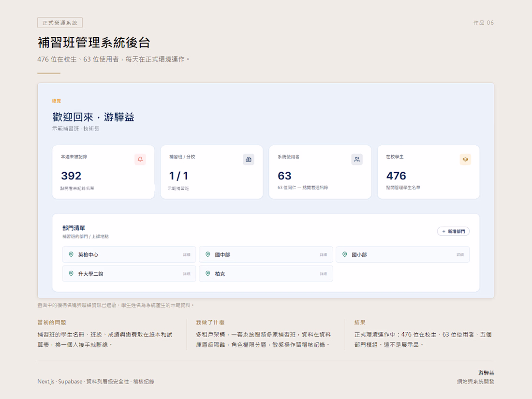Click the location pin beside 柏克

tap(207, 273)
